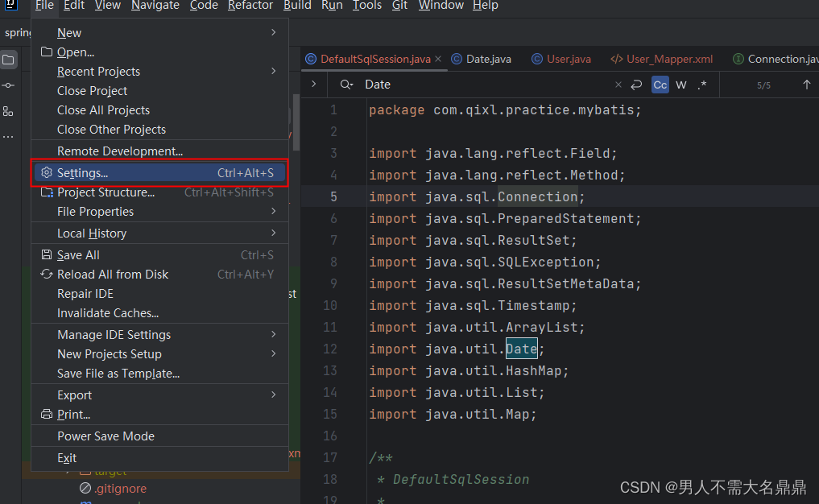Screen dimensions: 819x504
Task: Click the Print printer icon
Action: [47, 414]
